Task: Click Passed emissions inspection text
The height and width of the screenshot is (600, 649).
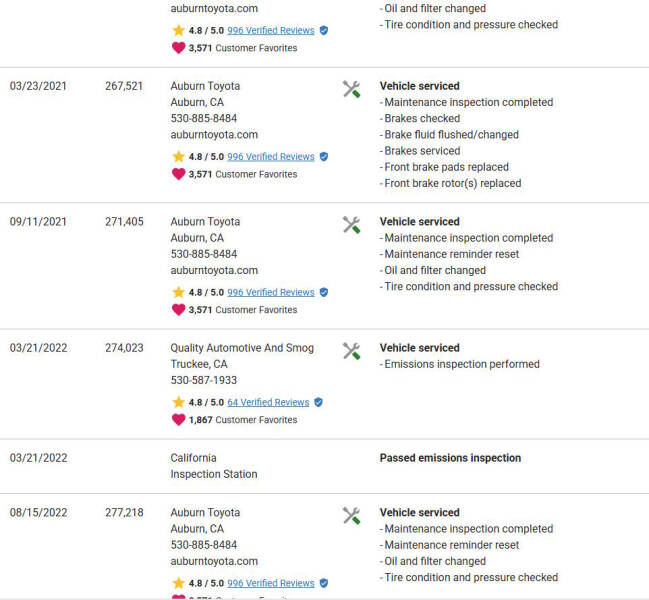Action: click(x=450, y=458)
